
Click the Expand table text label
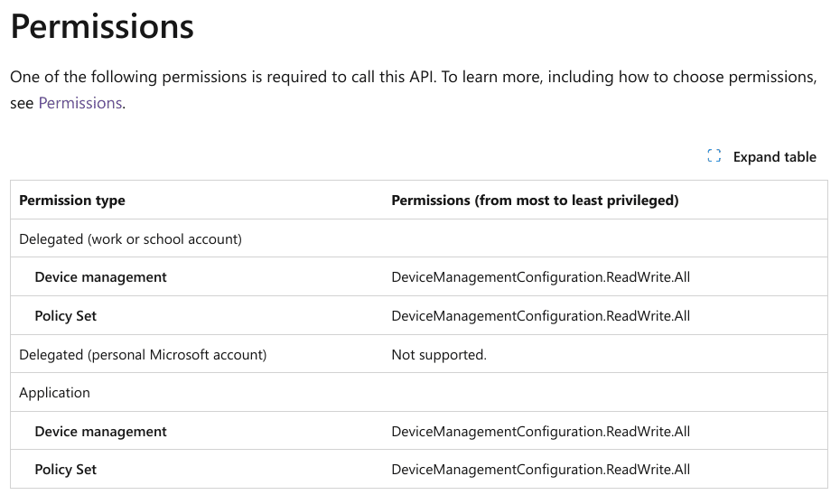[x=774, y=157]
